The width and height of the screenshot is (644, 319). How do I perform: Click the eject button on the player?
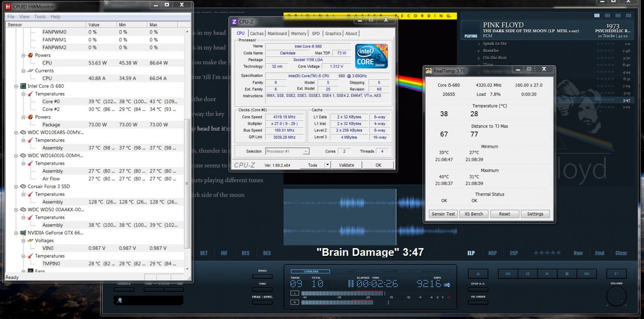click(x=478, y=274)
